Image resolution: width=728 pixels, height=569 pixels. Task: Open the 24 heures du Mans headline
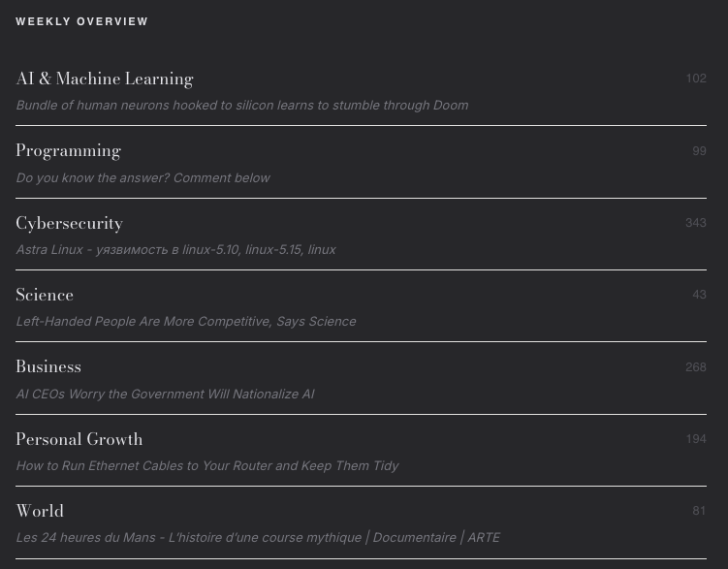click(x=258, y=537)
